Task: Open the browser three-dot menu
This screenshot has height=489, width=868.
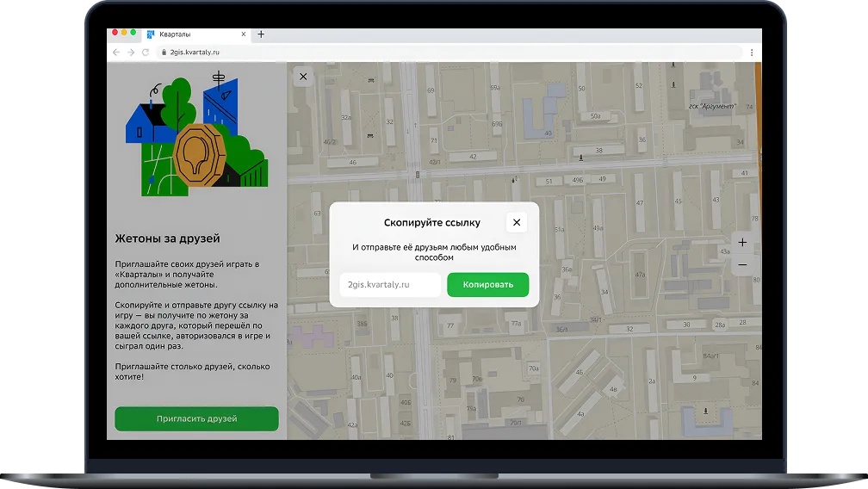Action: tap(752, 53)
